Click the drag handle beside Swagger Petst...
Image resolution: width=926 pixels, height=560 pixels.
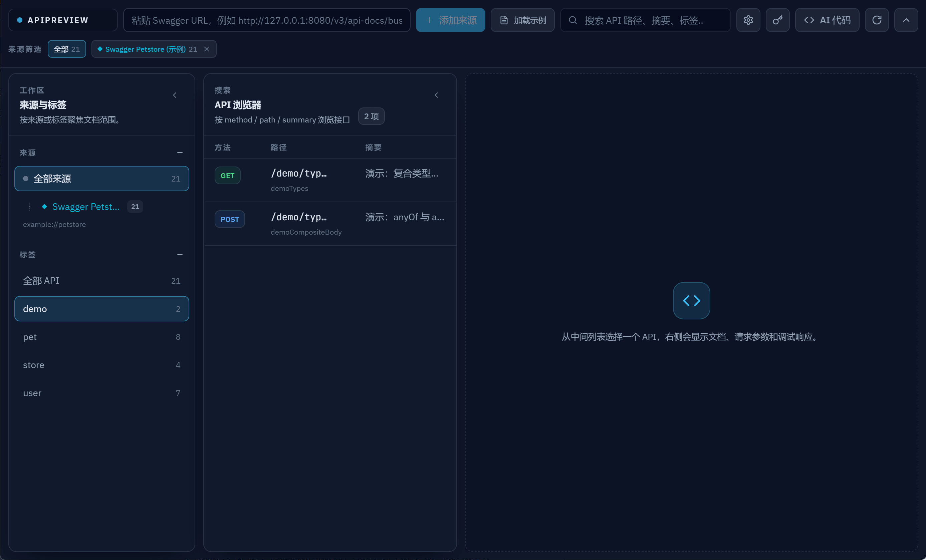click(30, 206)
